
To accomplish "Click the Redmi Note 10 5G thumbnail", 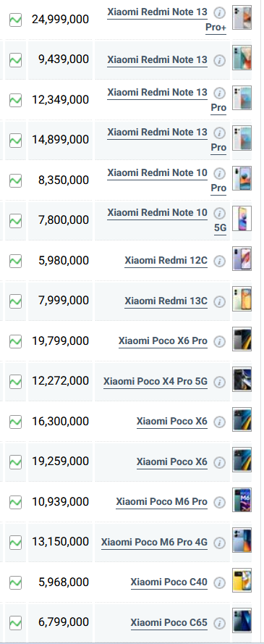I will click(242, 219).
